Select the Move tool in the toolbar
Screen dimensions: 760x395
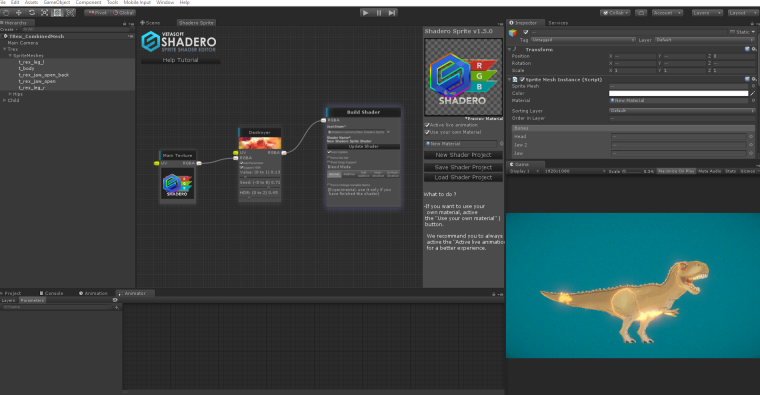[19, 13]
